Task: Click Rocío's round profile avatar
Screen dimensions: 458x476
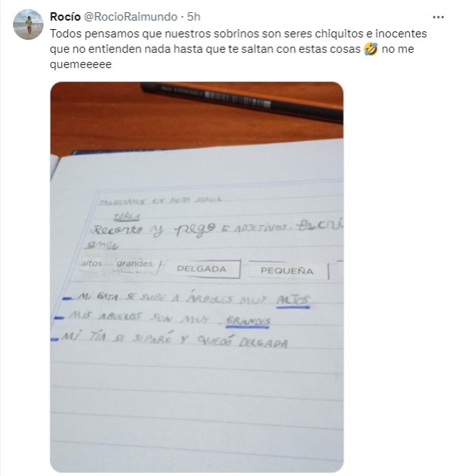Action: pyautogui.click(x=28, y=24)
